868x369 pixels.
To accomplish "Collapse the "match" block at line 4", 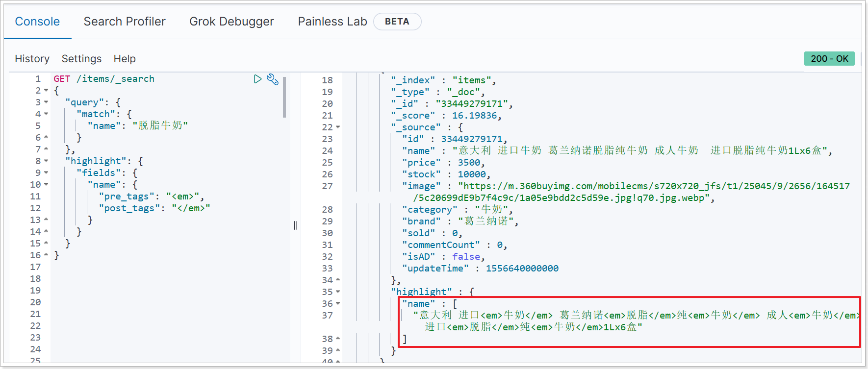I will 46,114.
